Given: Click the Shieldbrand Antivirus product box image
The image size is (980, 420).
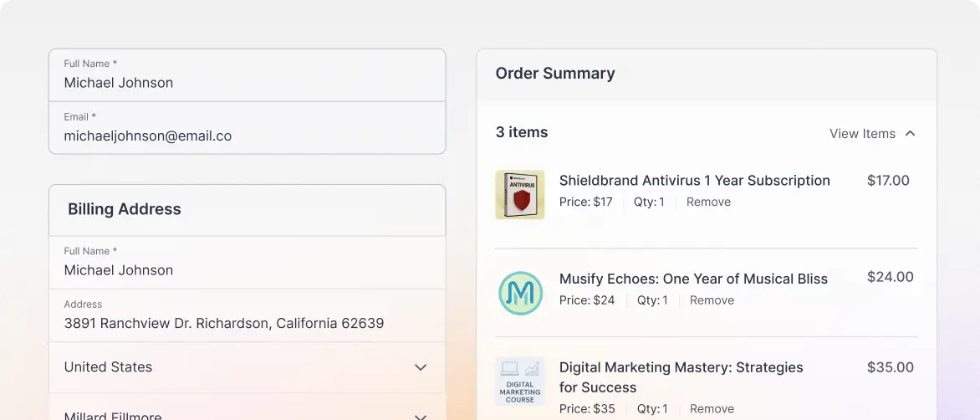Looking at the screenshot, I should point(520,194).
